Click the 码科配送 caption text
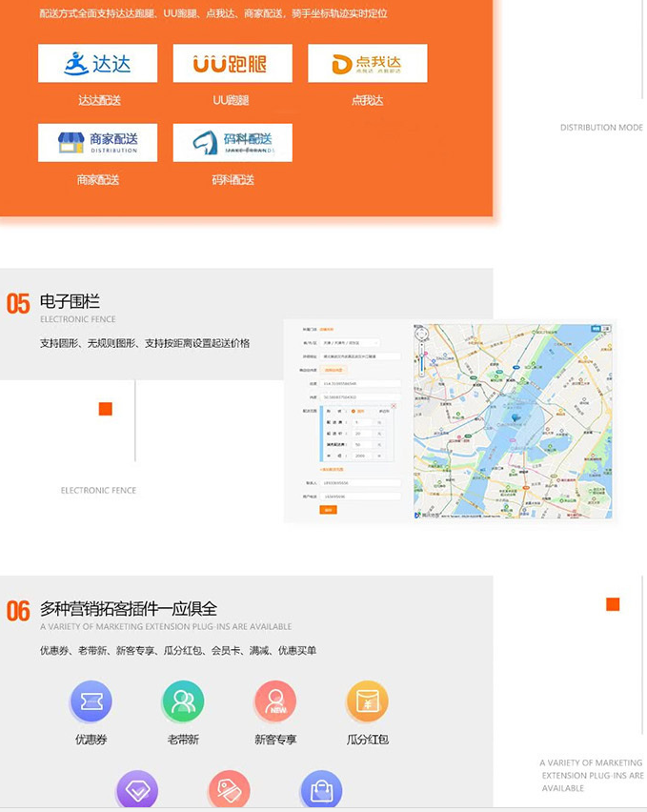Image resolution: width=647 pixels, height=812 pixels. click(233, 180)
